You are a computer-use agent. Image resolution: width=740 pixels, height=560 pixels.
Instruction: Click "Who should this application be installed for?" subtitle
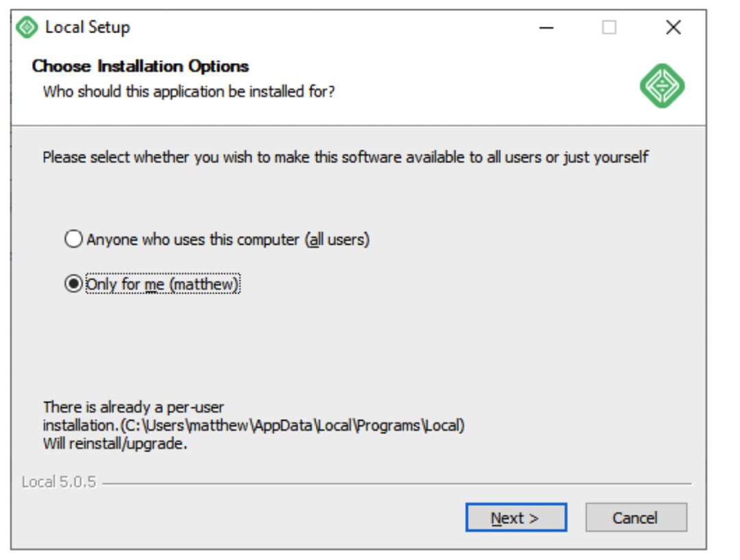[x=189, y=90]
